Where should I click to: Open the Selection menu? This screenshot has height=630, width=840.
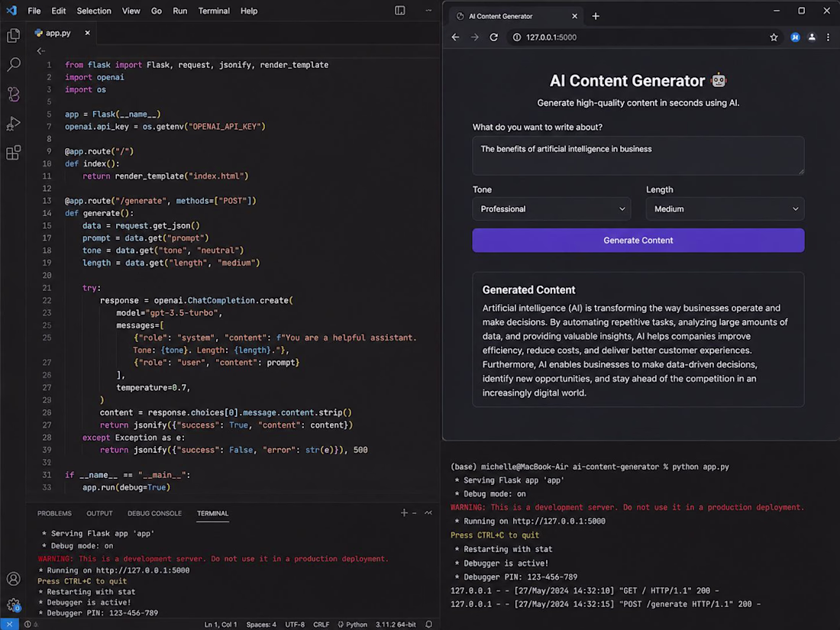point(94,11)
